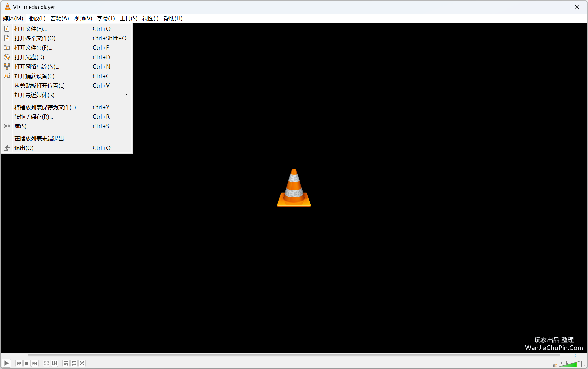Viewport: 588px width, 369px height.
Task: Mute audio with the speaker icon
Action: point(555,366)
